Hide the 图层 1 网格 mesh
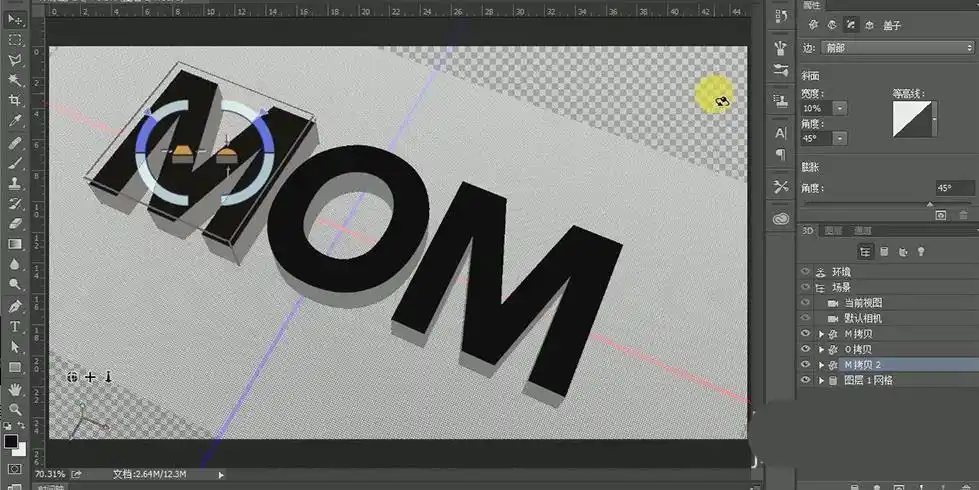The height and width of the screenshot is (490, 979). (806, 381)
